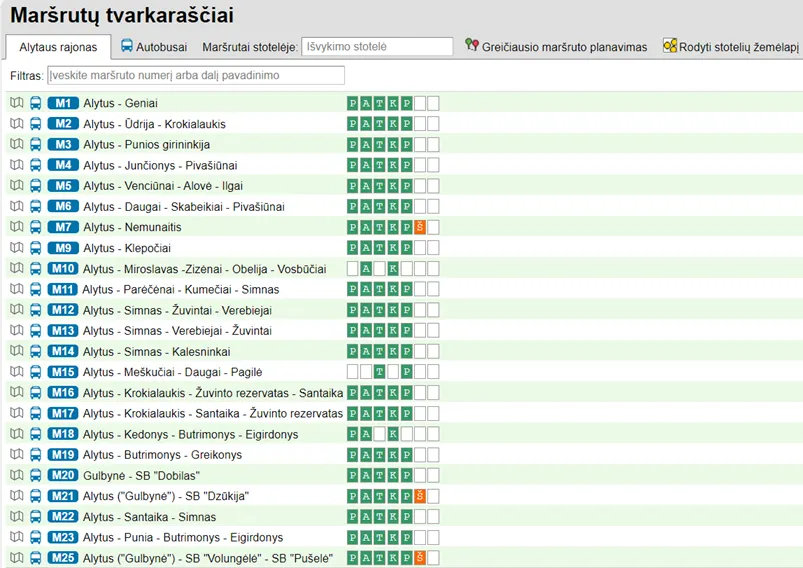This screenshot has height=568, width=803.
Task: Click the bus icon beside route M7
Action: coord(35,227)
